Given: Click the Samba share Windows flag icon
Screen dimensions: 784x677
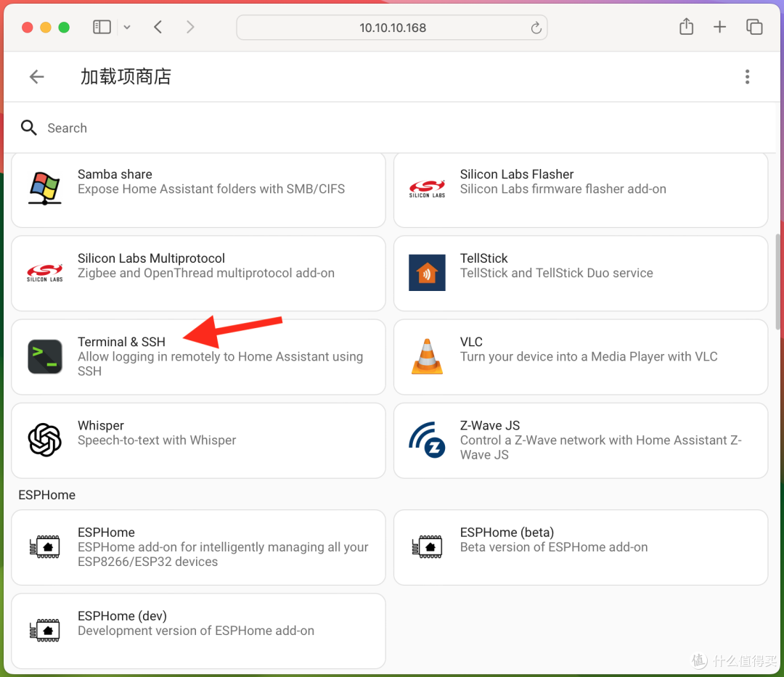Looking at the screenshot, I should pos(45,189).
